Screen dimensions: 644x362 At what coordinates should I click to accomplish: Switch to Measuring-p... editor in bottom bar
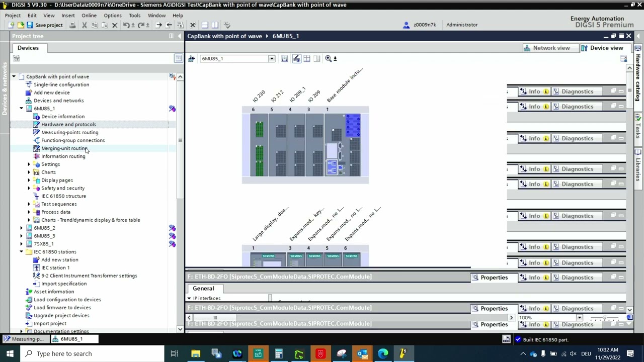[x=28, y=339]
